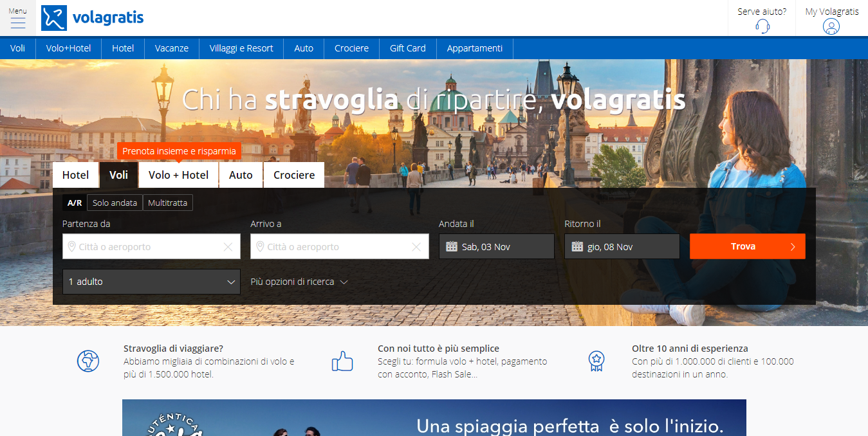868x436 pixels.
Task: Click the spiaggia perfetta promotional banner
Action: coord(434,418)
